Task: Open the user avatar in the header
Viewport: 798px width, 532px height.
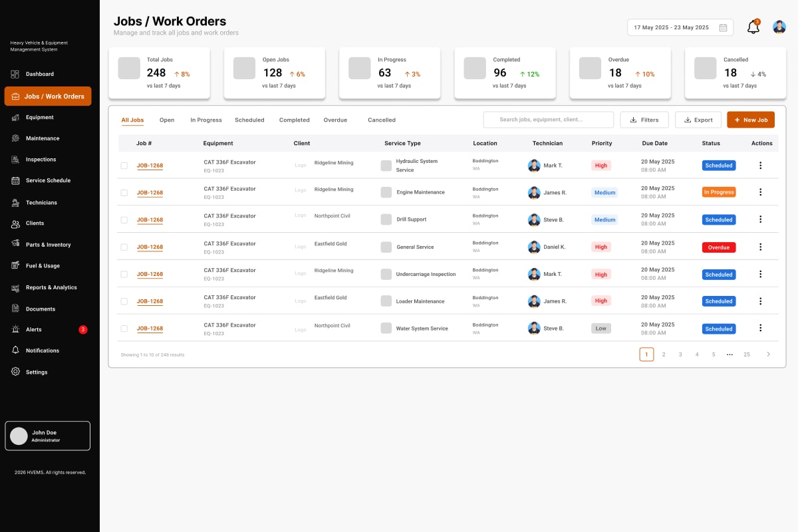Action: coord(779,27)
